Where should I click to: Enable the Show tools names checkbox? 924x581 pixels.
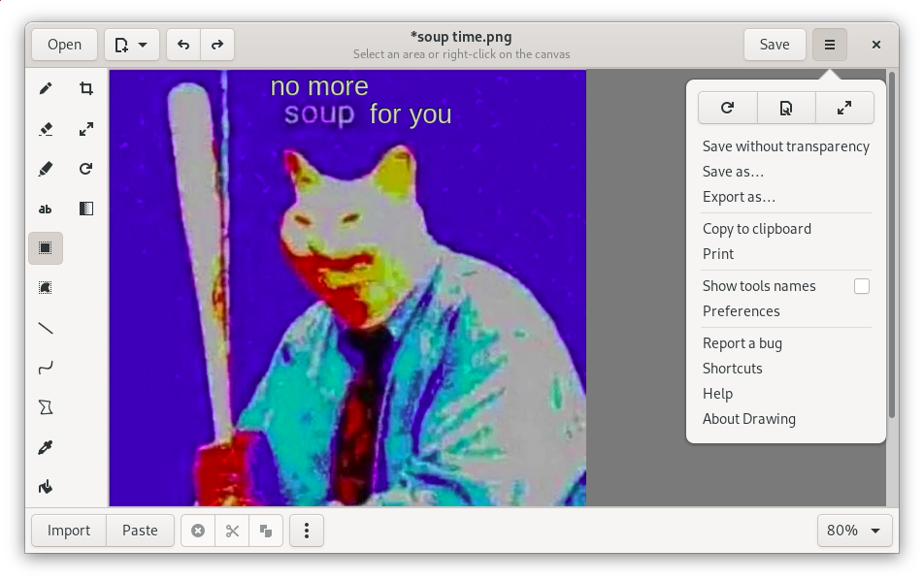pos(862,286)
